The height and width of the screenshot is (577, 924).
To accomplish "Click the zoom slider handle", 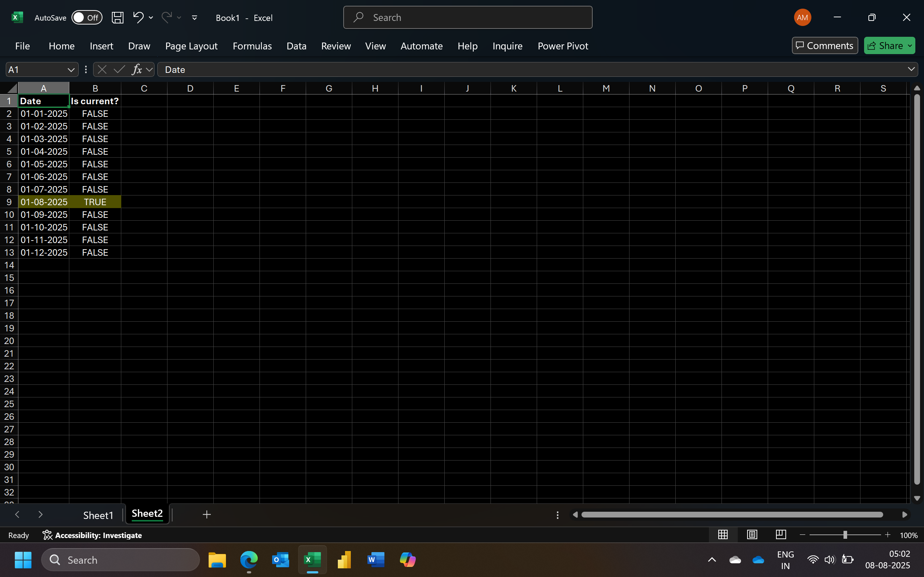I will pos(845,535).
